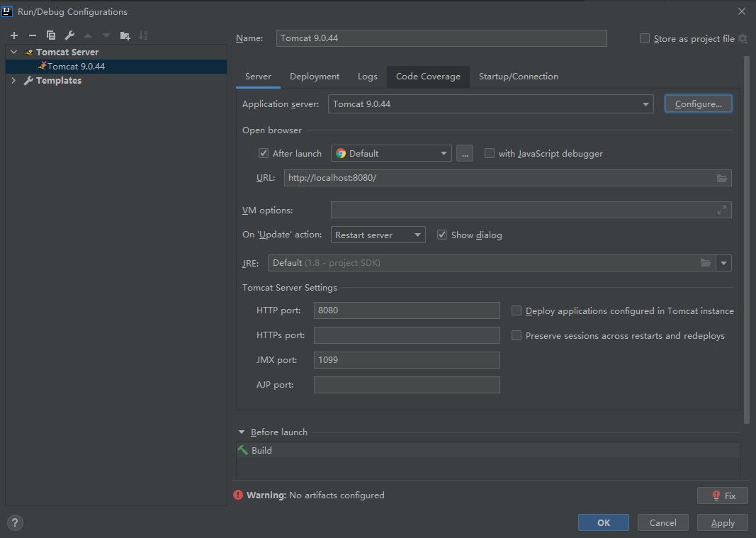Move configuration down arrow
This screenshot has width=756, height=538.
coord(106,35)
